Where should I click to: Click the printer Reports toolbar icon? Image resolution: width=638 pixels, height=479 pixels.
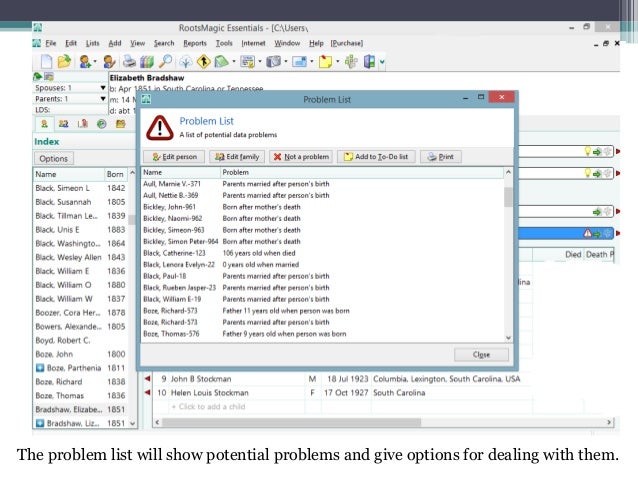click(129, 61)
